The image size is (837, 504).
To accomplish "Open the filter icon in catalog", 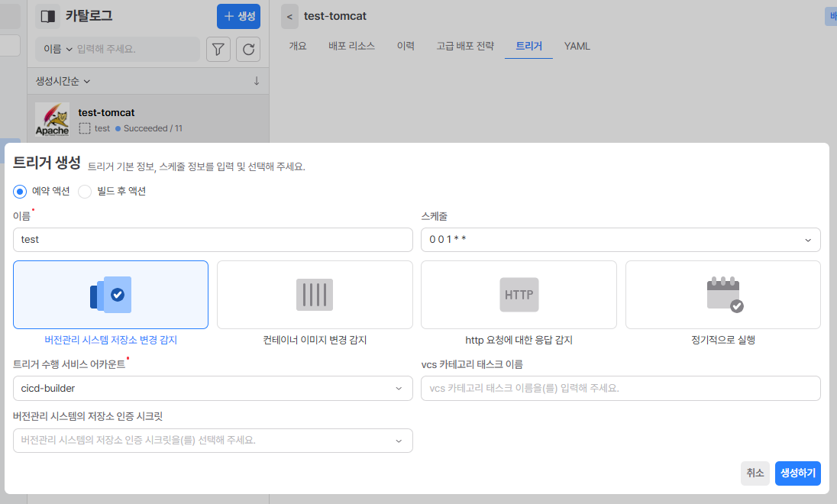I will (x=218, y=49).
